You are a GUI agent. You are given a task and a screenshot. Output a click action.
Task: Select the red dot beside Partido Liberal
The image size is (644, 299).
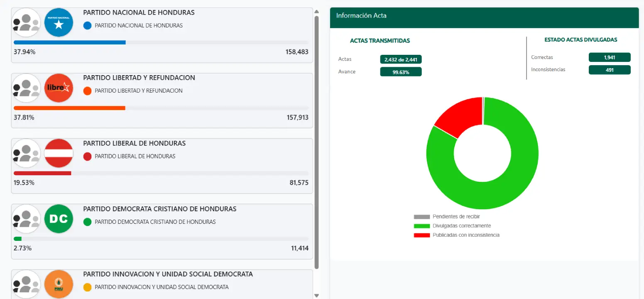tap(87, 157)
